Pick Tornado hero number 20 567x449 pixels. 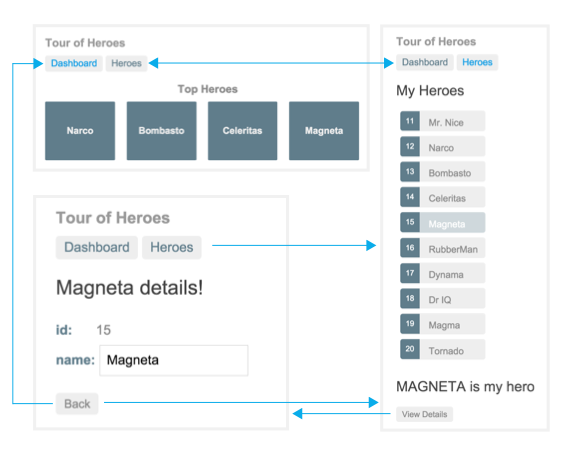coord(442,349)
